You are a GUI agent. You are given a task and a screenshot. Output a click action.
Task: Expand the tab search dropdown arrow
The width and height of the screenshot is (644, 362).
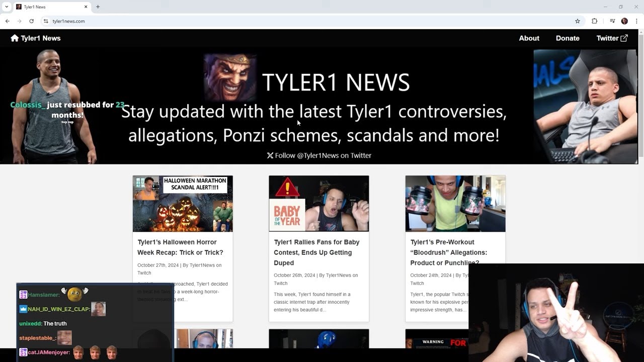pyautogui.click(x=7, y=7)
